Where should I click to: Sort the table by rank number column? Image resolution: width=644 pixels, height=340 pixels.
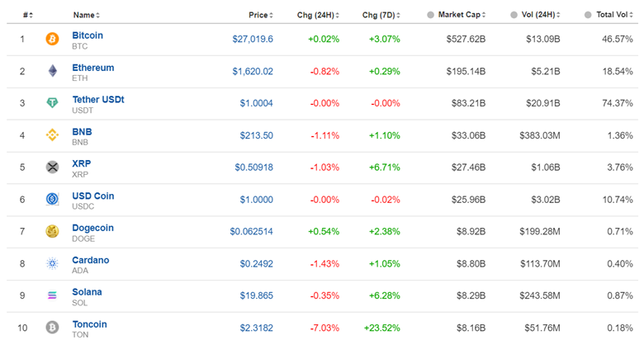coord(28,15)
